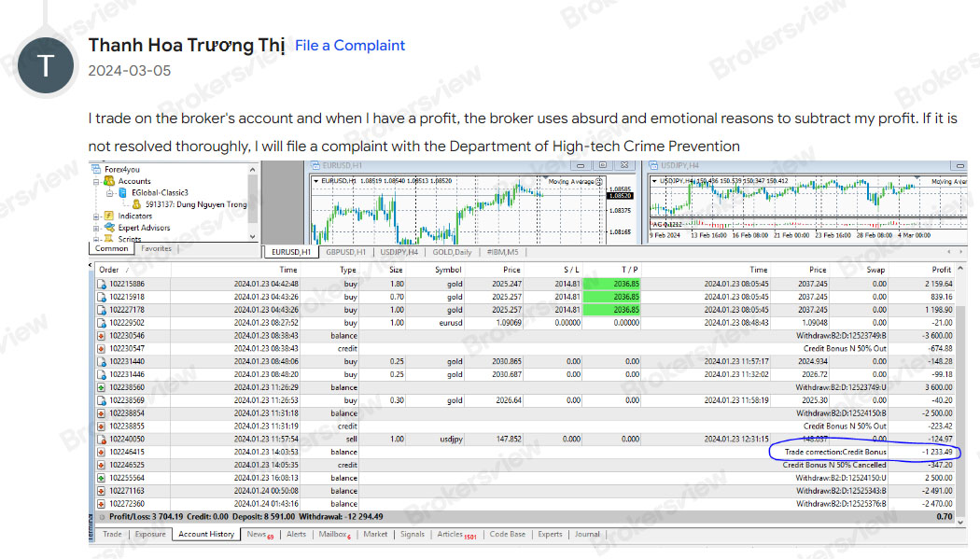Image resolution: width=980 pixels, height=559 pixels.
Task: Click the blue buy arrow icon on order 102215886
Action: (x=103, y=284)
